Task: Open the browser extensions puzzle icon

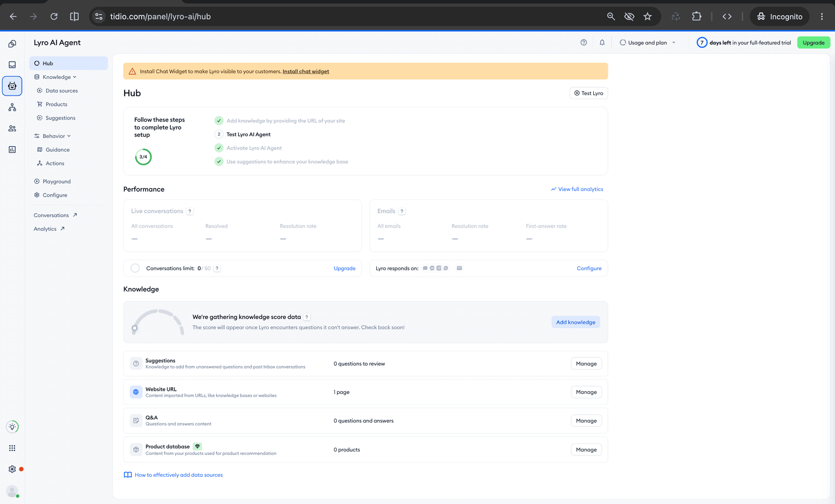Action: point(697,17)
